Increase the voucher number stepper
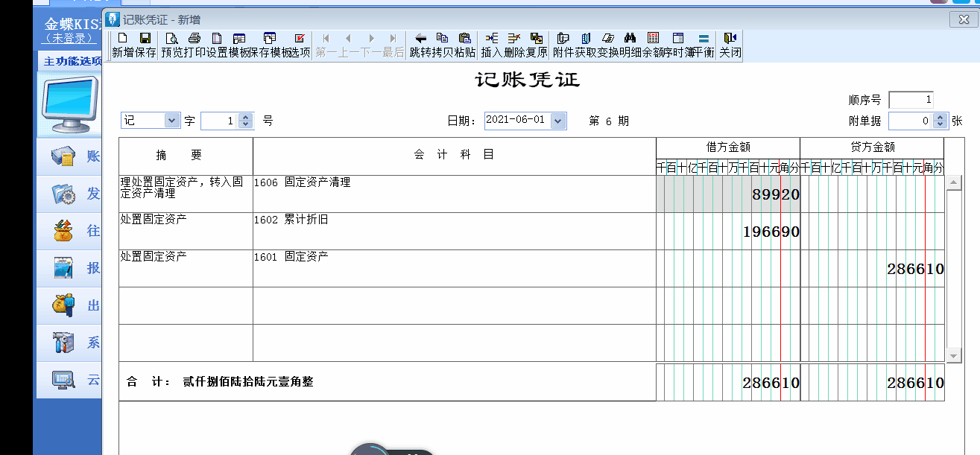The image size is (980, 455). pyautogui.click(x=246, y=117)
